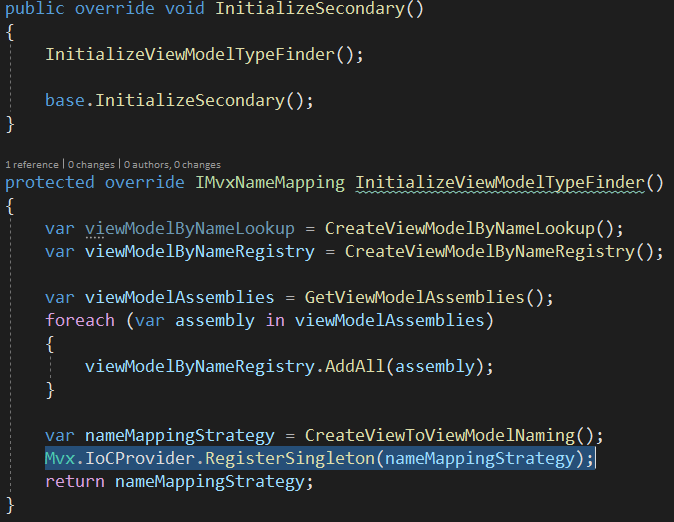674x522 pixels.
Task: Click the InitializeSecondary method name in the declaration
Action: [x=309, y=9]
